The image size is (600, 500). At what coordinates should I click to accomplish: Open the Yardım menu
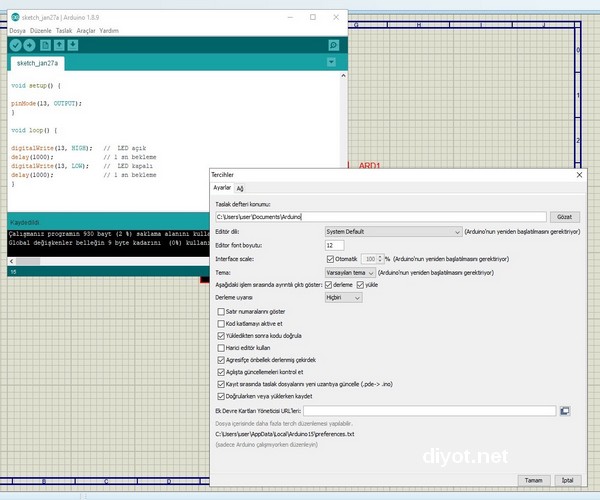[x=109, y=31]
